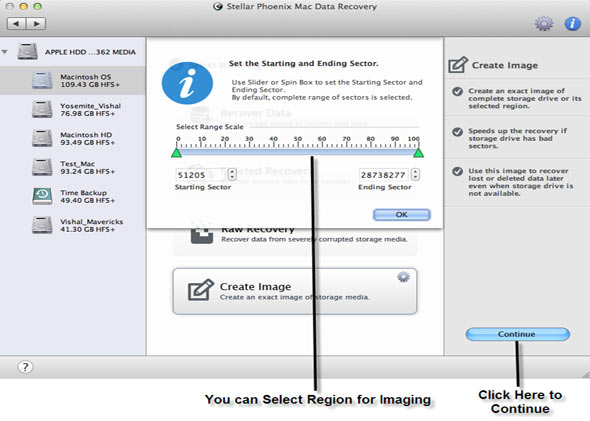590x421 pixels.
Task: Select the Test_Mac volume icon
Action: pyautogui.click(x=42, y=167)
